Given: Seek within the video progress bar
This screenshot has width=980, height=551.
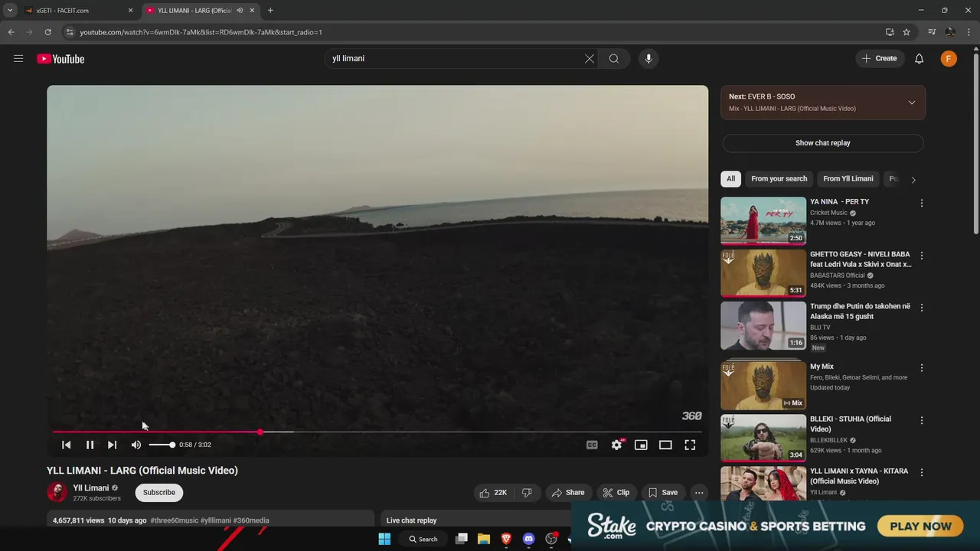Looking at the screenshot, I should (x=377, y=432).
